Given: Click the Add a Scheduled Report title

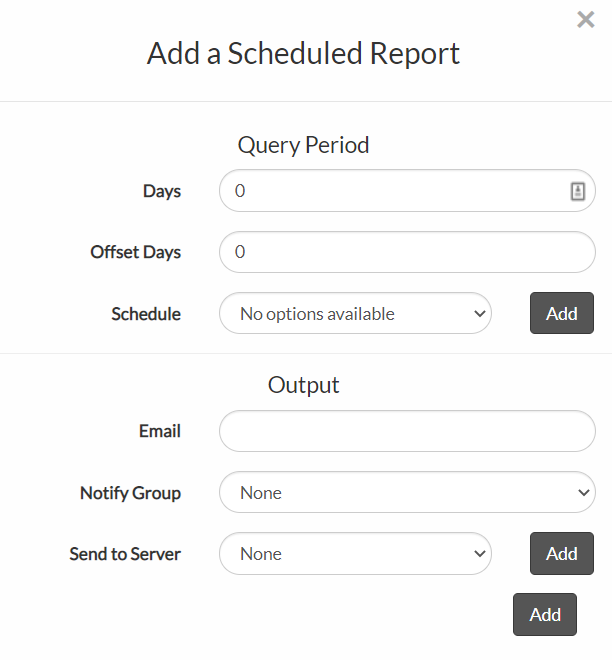Looking at the screenshot, I should point(303,54).
